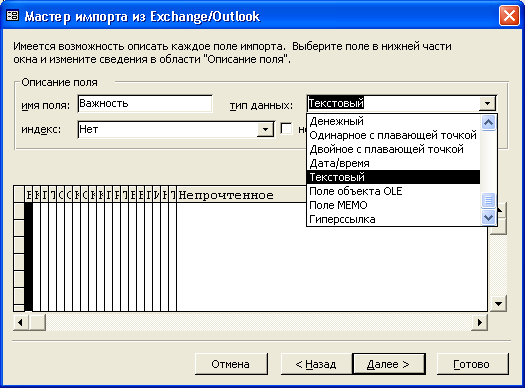The height and width of the screenshot is (388, 525).
Task: Pick Поле MEMO from the dropdown list
Action: tap(338, 205)
